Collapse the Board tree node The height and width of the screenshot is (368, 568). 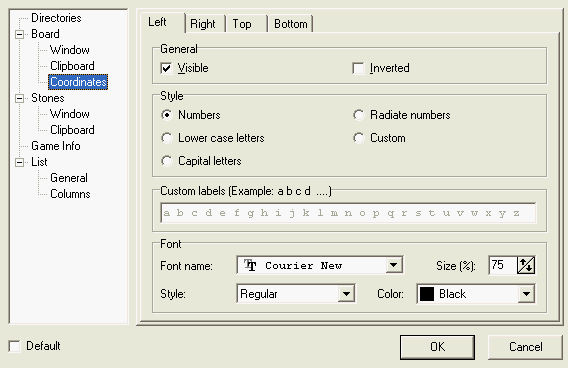pos(20,34)
